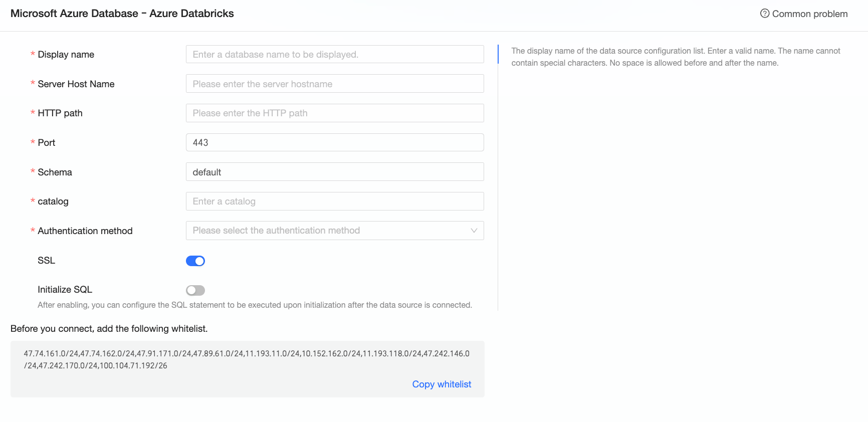The image size is (868, 422).
Task: Click the Port field containing 443
Action: (334, 142)
